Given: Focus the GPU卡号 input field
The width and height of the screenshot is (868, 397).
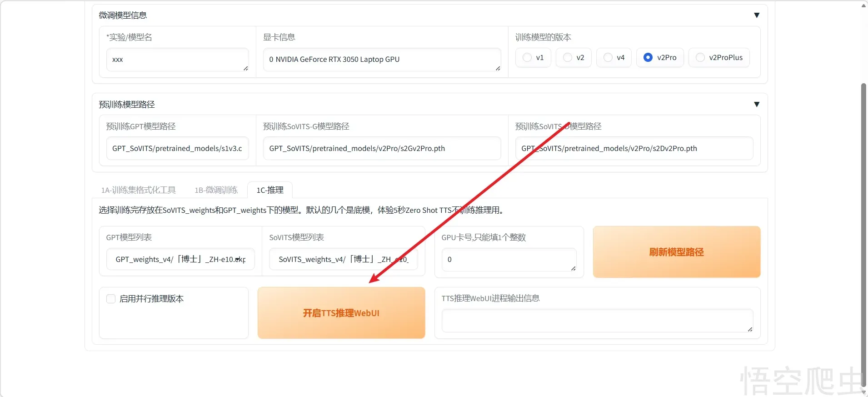Looking at the screenshot, I should (x=509, y=260).
